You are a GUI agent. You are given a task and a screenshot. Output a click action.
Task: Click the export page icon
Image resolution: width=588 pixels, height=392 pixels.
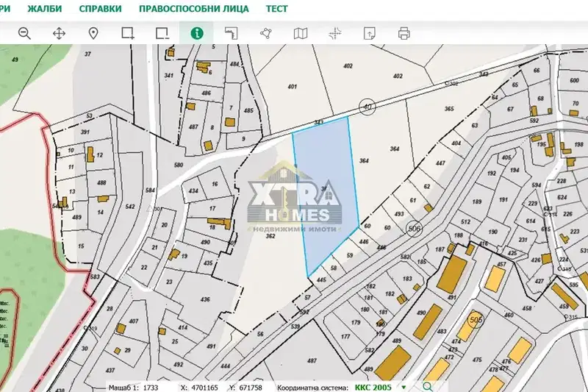tap(370, 33)
